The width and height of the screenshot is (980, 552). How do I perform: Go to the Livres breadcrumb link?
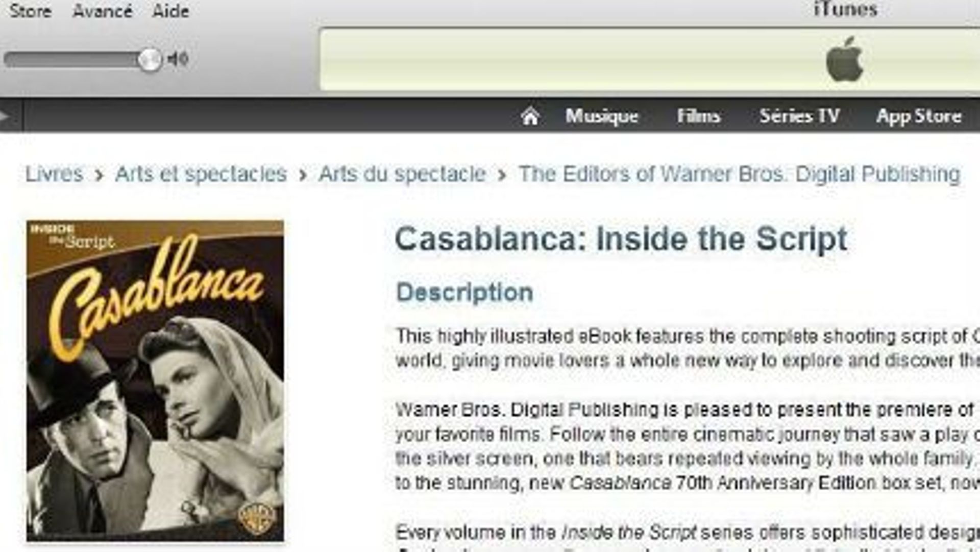coord(54,174)
